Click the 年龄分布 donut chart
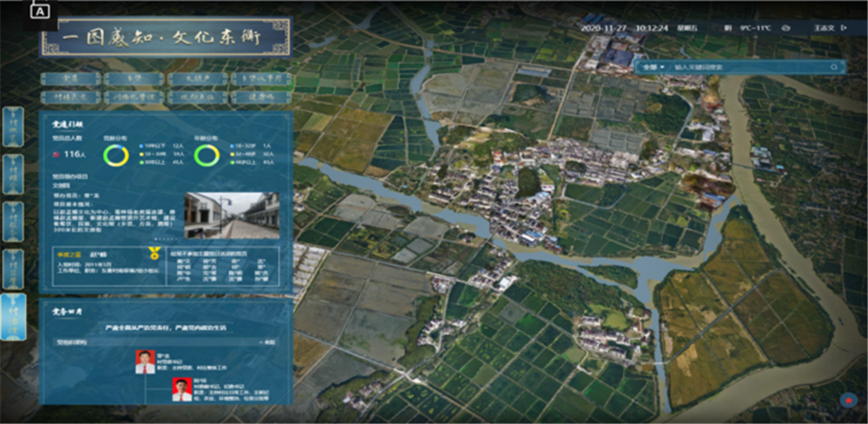The image size is (868, 424). tap(207, 156)
